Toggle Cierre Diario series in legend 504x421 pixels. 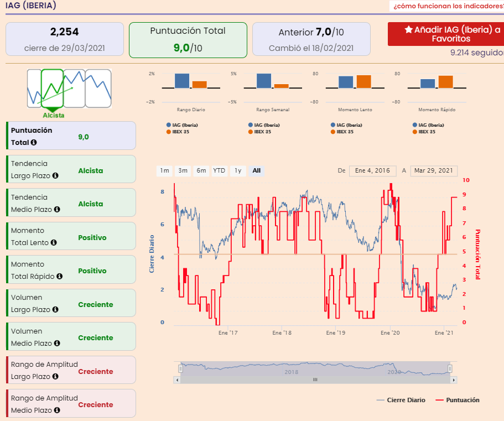point(401,400)
